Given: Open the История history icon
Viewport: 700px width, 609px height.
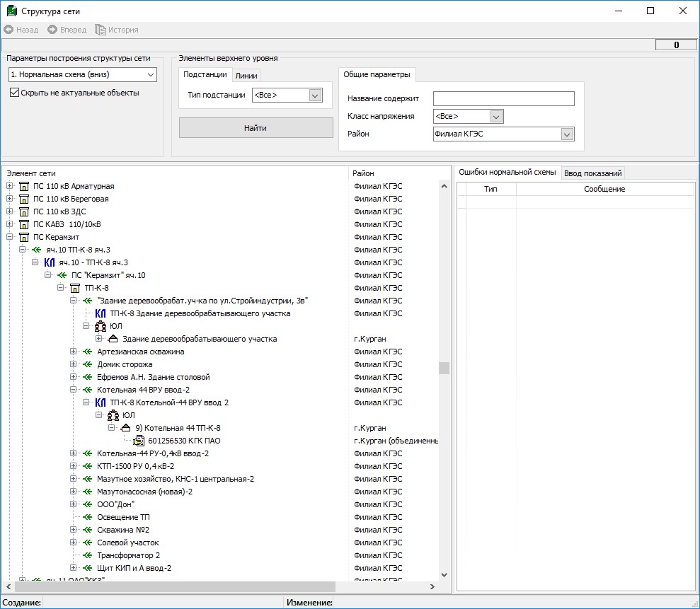Looking at the screenshot, I should pos(100,30).
